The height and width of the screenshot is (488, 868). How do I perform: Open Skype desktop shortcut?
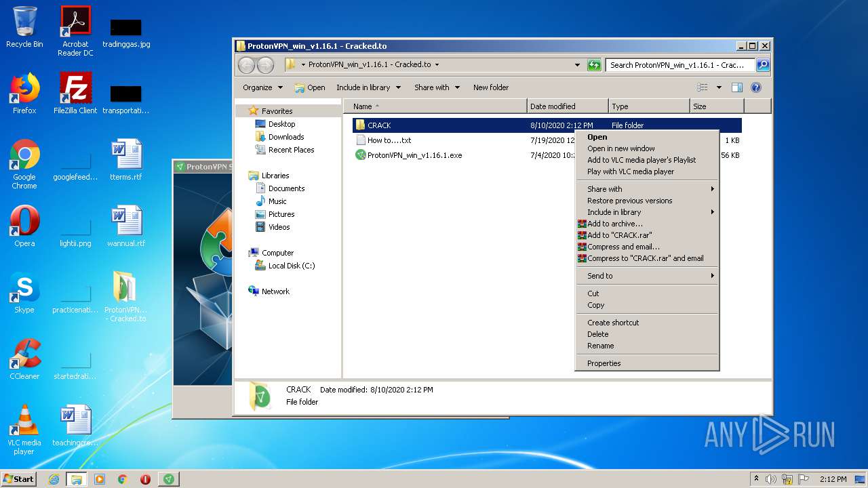tap(24, 292)
